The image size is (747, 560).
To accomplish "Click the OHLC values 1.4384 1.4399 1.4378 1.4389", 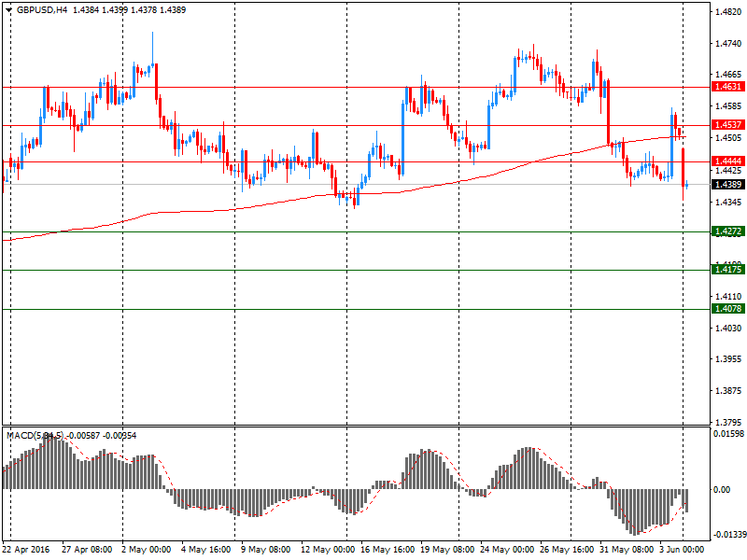I will coord(129,10).
